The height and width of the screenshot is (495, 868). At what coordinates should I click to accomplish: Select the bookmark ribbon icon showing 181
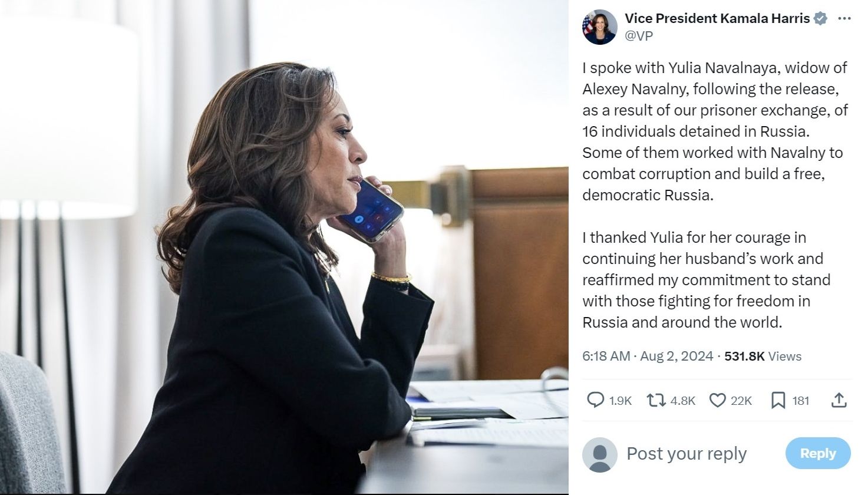(779, 400)
